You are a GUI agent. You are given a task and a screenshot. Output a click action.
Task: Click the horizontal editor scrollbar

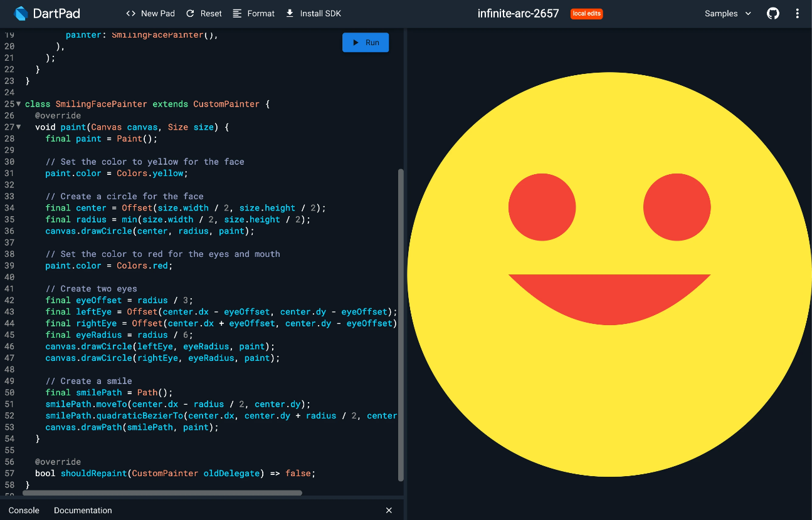pos(162,493)
